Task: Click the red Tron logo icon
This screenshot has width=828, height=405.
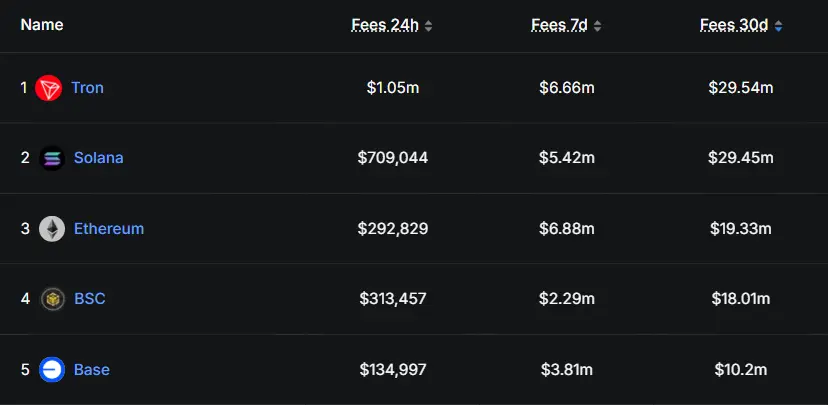Action: tap(49, 88)
